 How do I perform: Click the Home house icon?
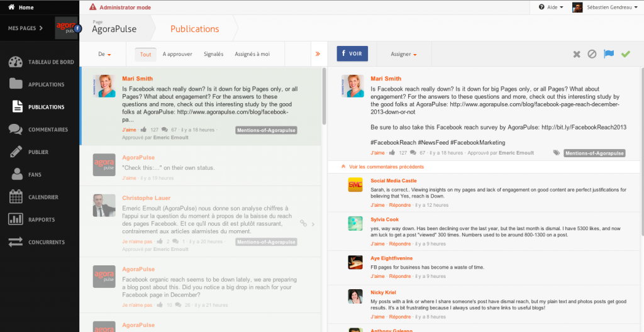pos(11,8)
